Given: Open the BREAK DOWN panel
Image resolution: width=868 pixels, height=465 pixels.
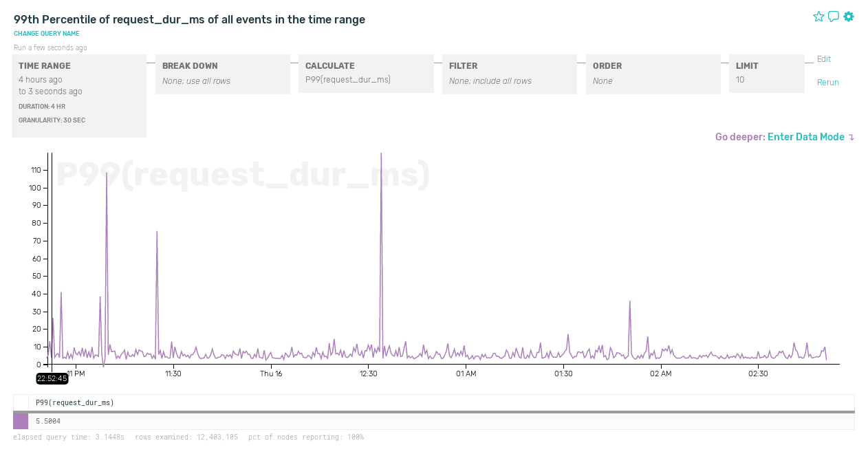Looking at the screenshot, I should pyautogui.click(x=222, y=74).
